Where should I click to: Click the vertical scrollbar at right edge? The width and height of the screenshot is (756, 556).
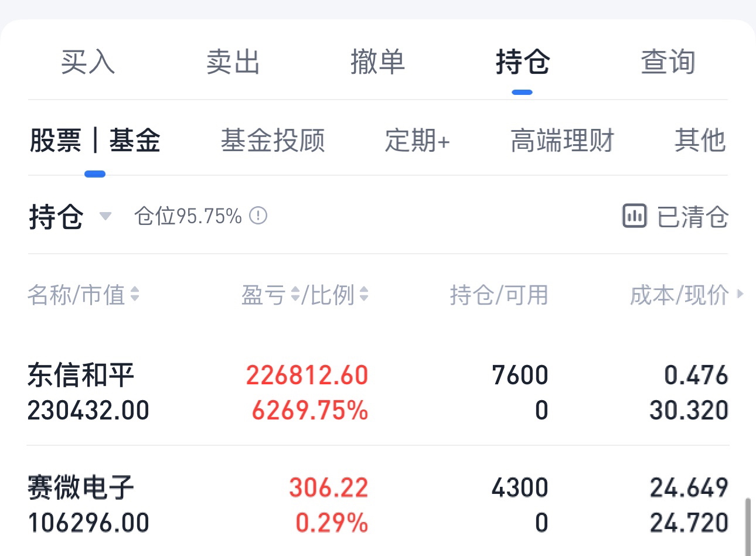748,526
